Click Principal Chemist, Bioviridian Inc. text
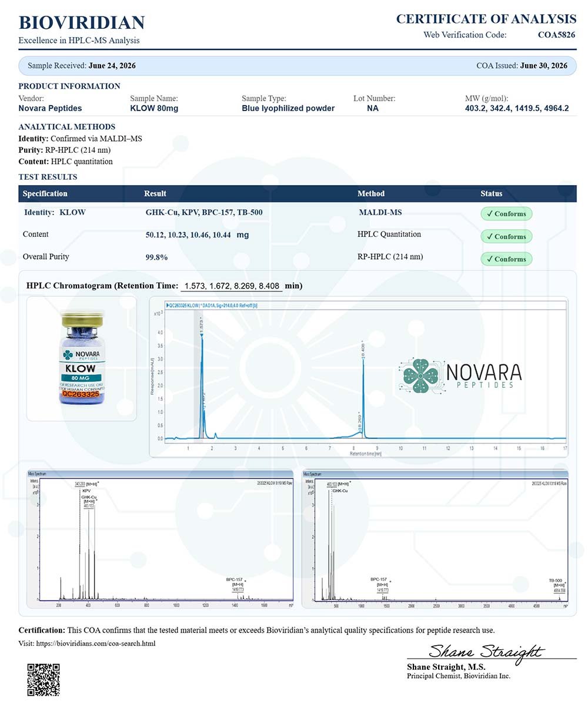This screenshot has width=588, height=728. click(x=459, y=676)
